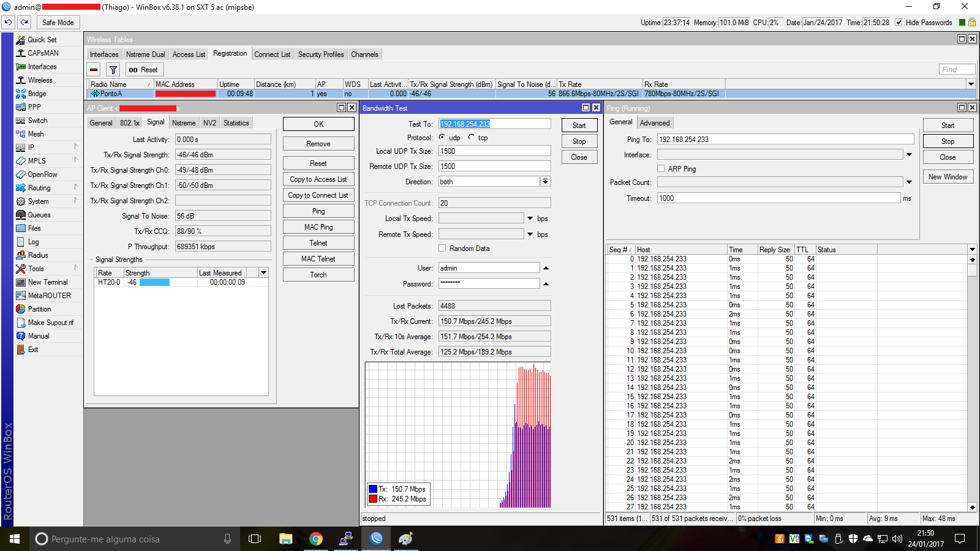Open the ping Interface dropdown
This screenshot has height=551, width=980.
pyautogui.click(x=909, y=155)
